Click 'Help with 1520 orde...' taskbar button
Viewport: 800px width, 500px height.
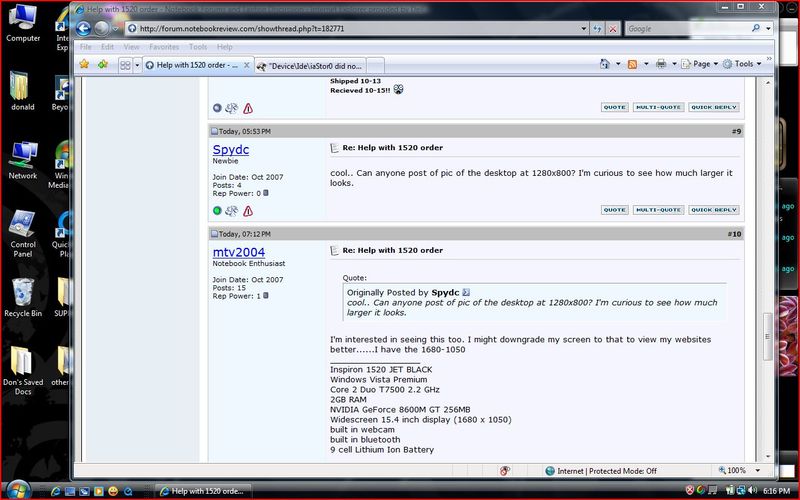click(203, 491)
